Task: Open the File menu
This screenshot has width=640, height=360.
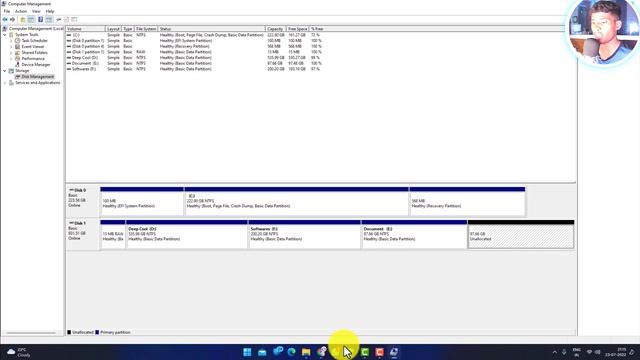Action: click(x=7, y=11)
